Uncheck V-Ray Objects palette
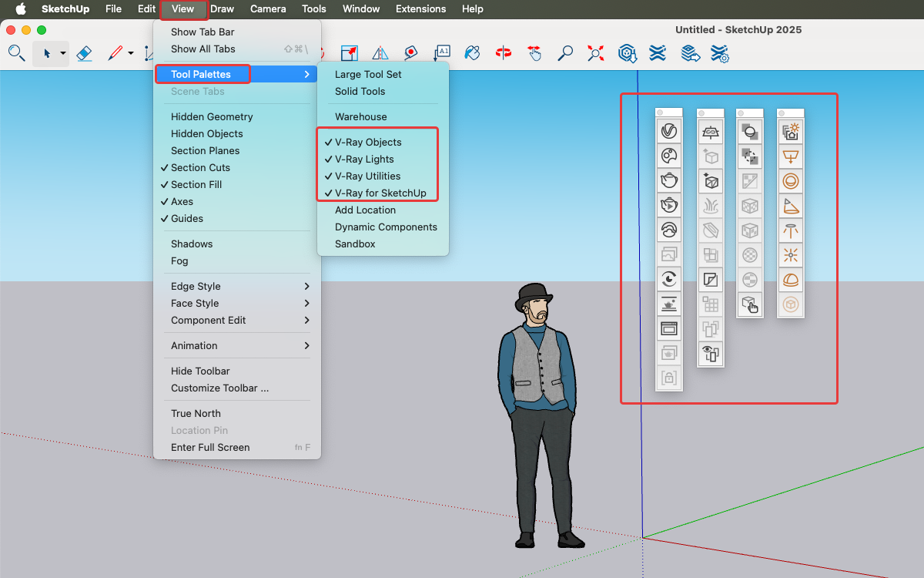The width and height of the screenshot is (924, 578). (367, 143)
